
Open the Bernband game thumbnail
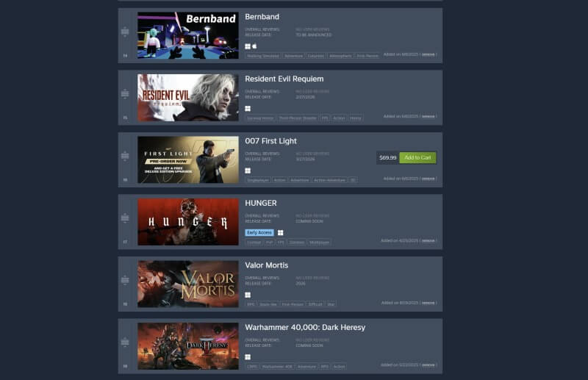[188, 35]
